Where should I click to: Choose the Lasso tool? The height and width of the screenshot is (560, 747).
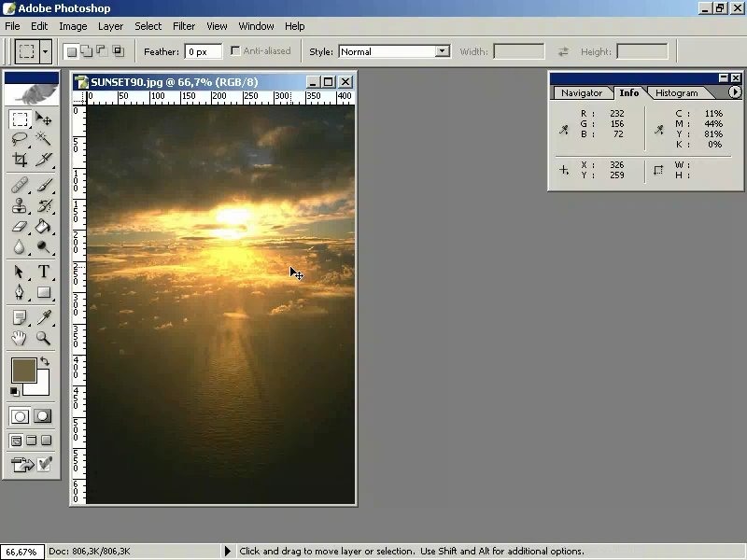pyautogui.click(x=20, y=139)
